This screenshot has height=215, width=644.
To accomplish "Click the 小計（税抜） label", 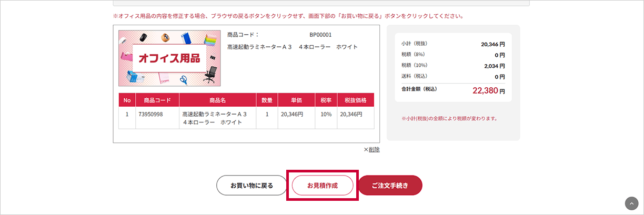I will 414,44.
